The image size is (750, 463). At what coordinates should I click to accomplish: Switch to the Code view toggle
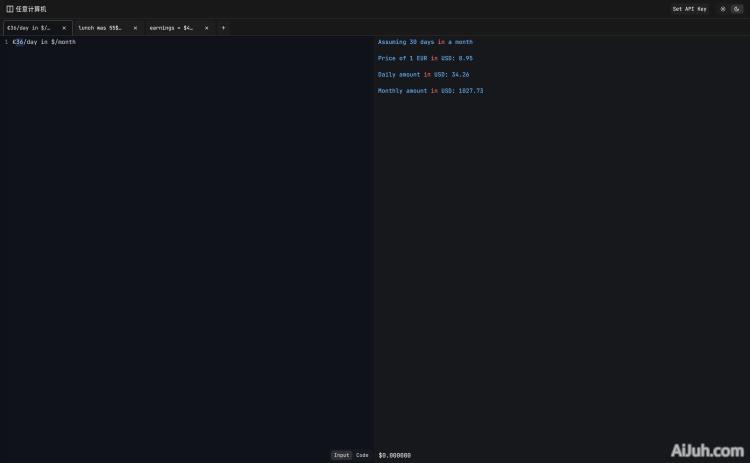pos(362,455)
